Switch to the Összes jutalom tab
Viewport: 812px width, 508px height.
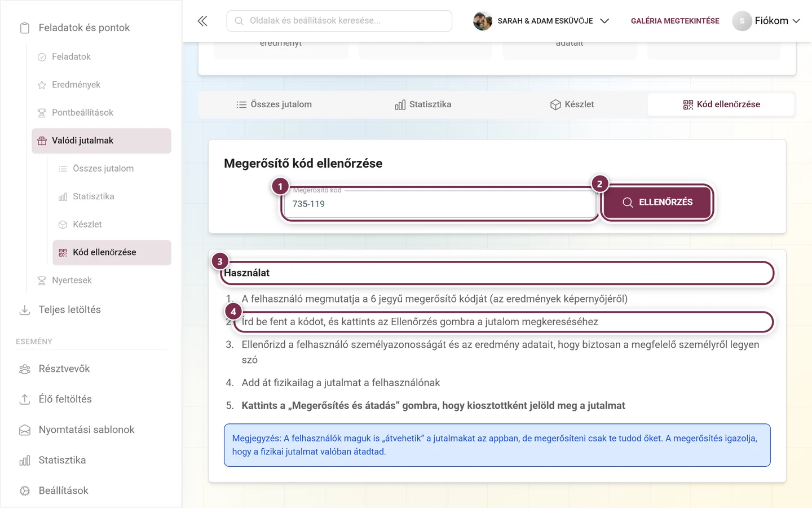tap(274, 104)
